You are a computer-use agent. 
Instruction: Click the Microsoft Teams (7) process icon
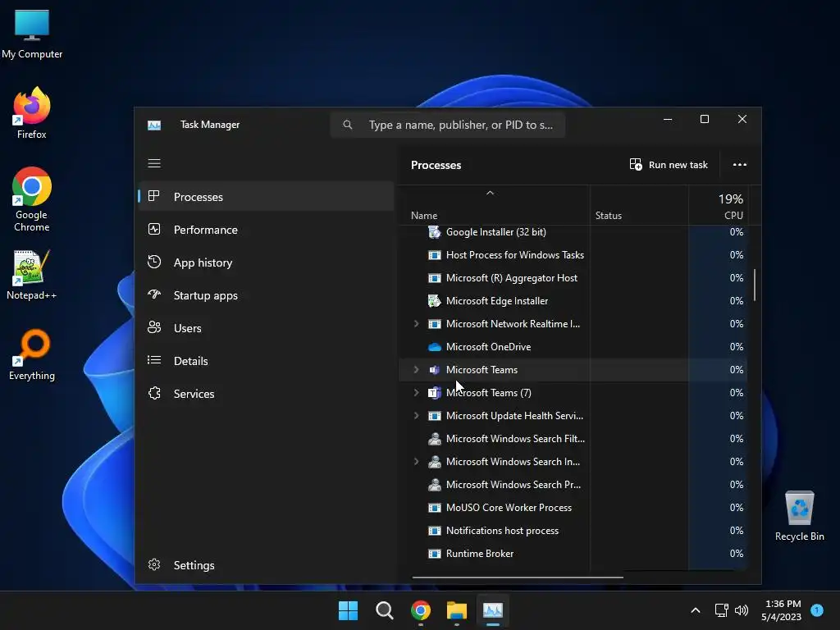point(434,393)
